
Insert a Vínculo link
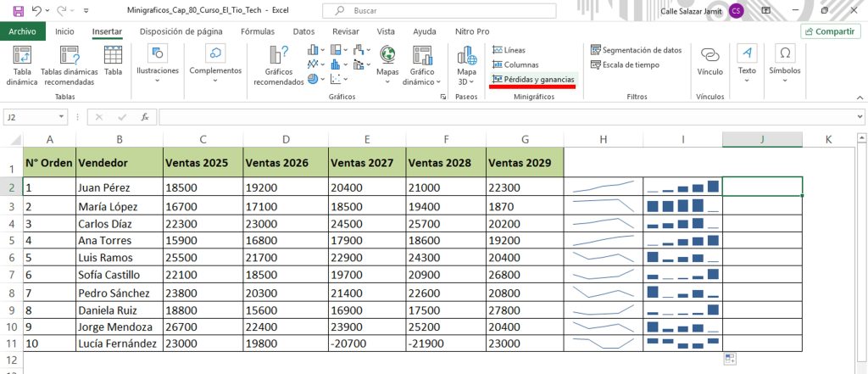[709, 61]
